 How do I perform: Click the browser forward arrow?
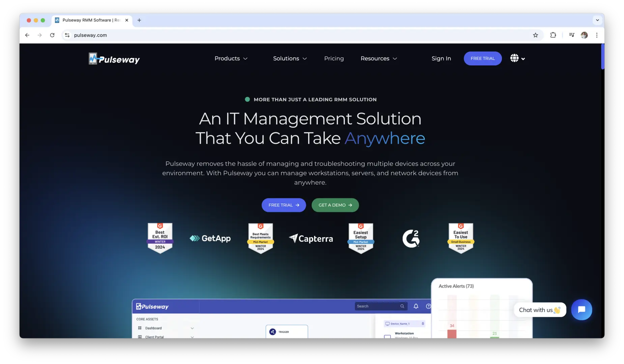[x=40, y=35]
